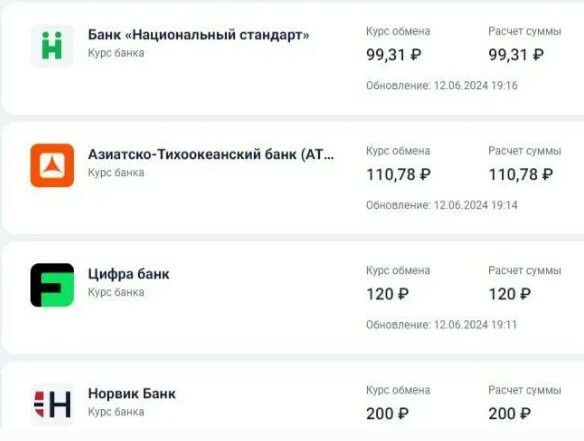Click 99,31 ₽ under Расчет суммы

516,55
